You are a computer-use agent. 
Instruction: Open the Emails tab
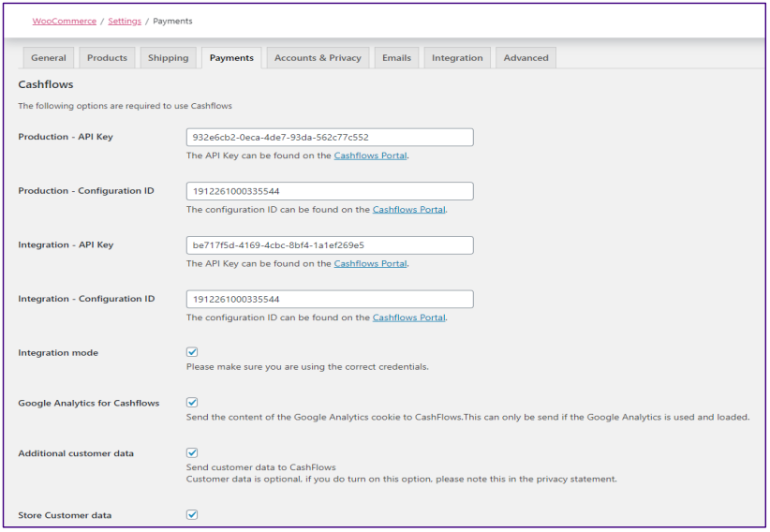396,58
